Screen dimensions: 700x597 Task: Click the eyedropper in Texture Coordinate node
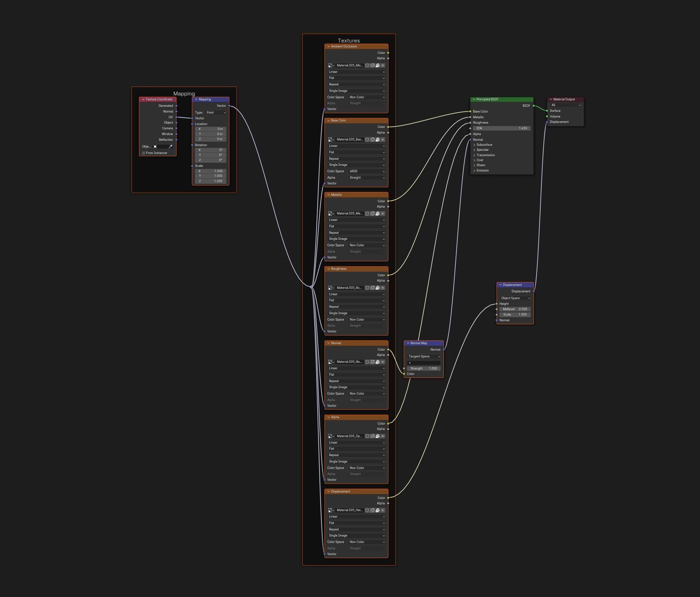170,147
